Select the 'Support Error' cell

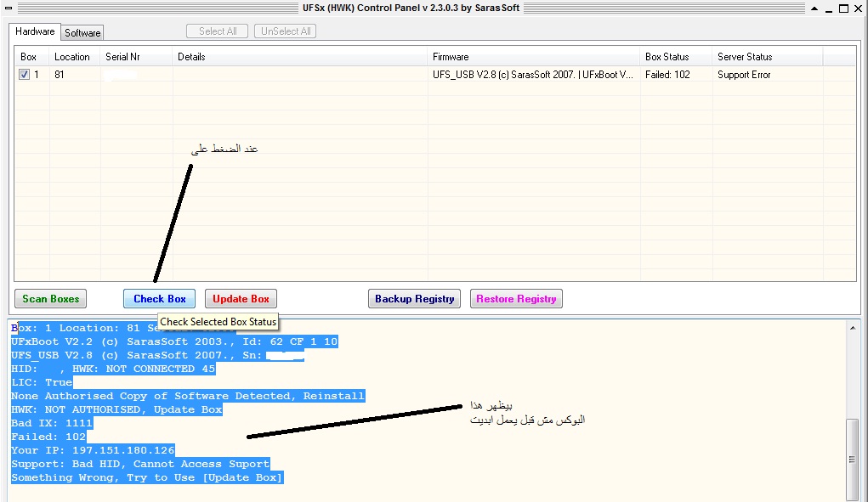744,75
